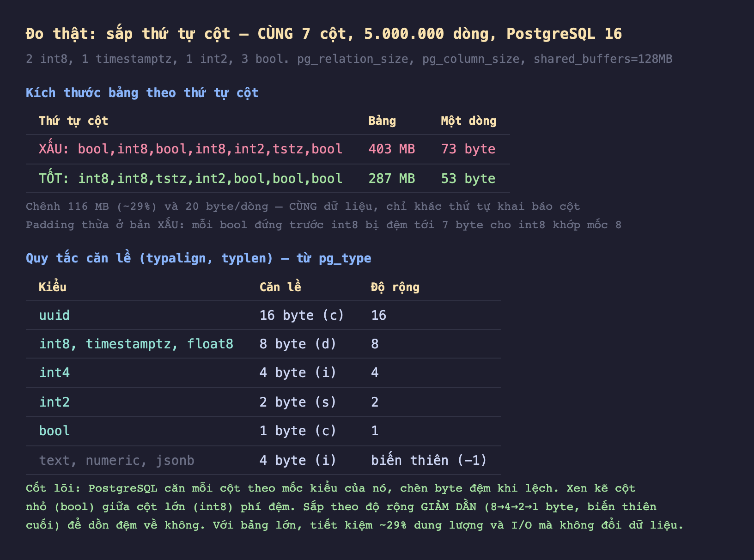The image size is (754, 560).
Task: Click the note line starting with "Chênh 116 MB"
Action: (x=303, y=207)
